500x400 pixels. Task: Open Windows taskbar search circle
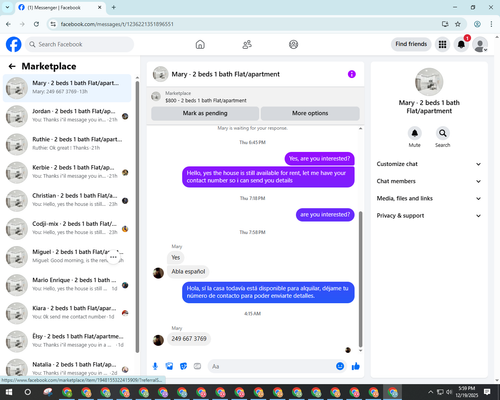[28, 392]
